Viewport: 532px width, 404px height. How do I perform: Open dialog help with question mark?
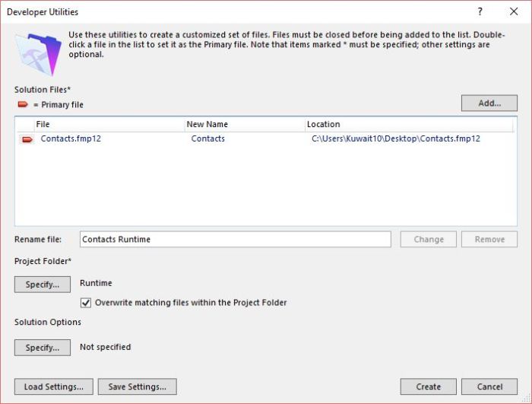point(480,11)
